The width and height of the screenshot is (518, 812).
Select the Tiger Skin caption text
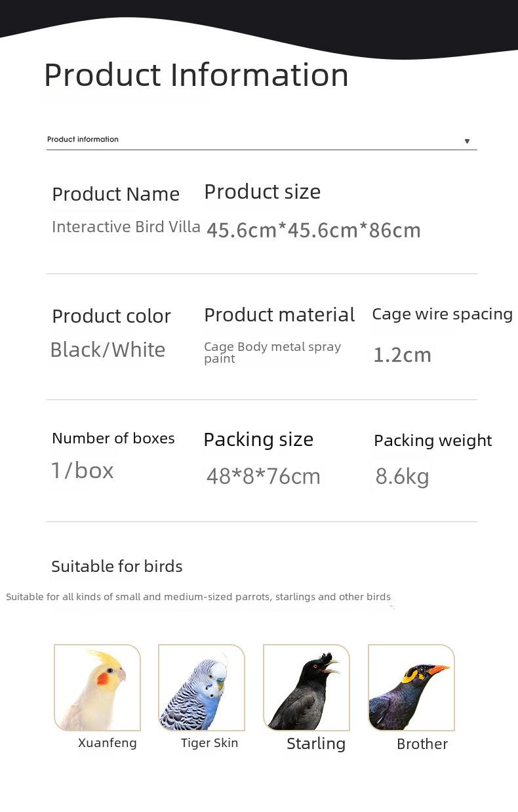(210, 743)
